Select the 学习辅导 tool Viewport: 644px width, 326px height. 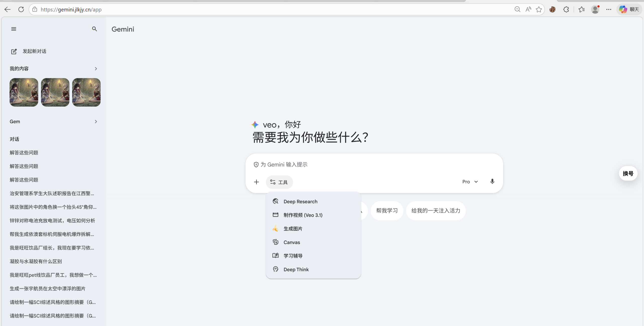(x=293, y=256)
